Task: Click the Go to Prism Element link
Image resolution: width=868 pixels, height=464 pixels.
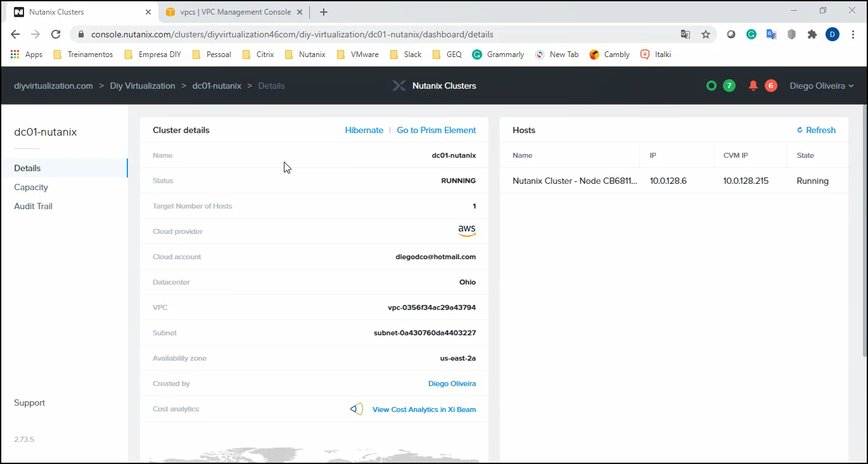Action: coord(436,130)
